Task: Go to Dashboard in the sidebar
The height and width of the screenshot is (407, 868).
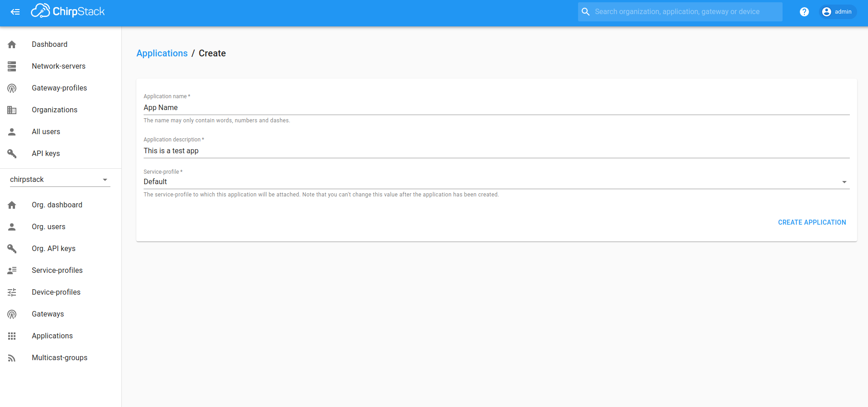Action: pyautogui.click(x=50, y=45)
